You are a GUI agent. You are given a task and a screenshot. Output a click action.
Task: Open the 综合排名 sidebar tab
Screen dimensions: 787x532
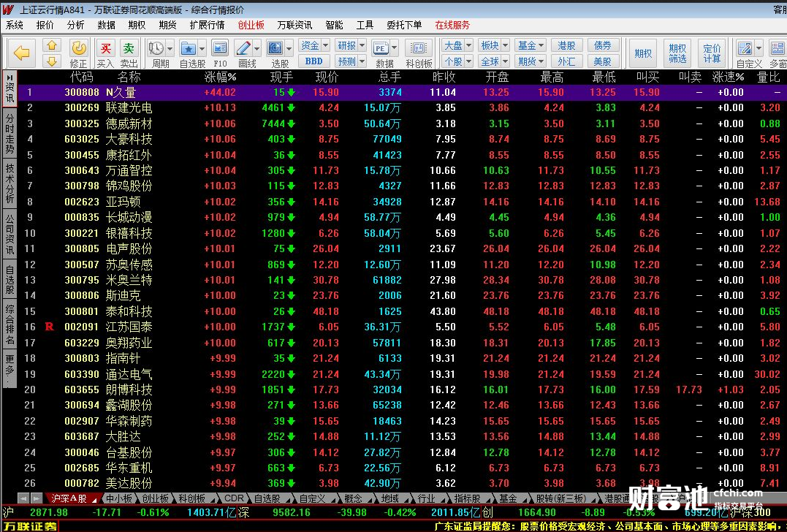coord(9,324)
